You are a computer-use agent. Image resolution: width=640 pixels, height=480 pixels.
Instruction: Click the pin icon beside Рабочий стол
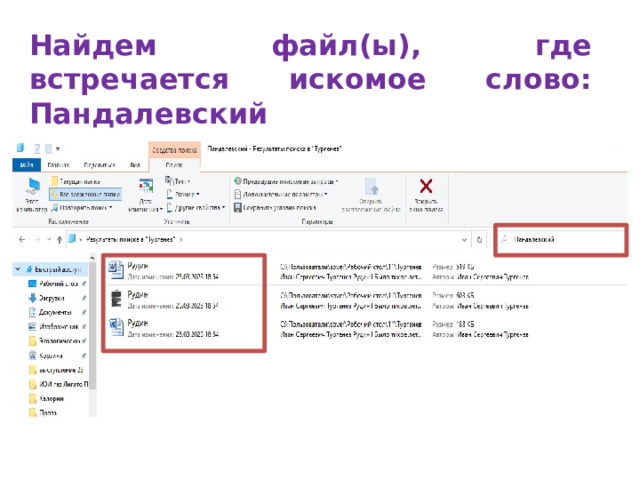pyautogui.click(x=84, y=283)
